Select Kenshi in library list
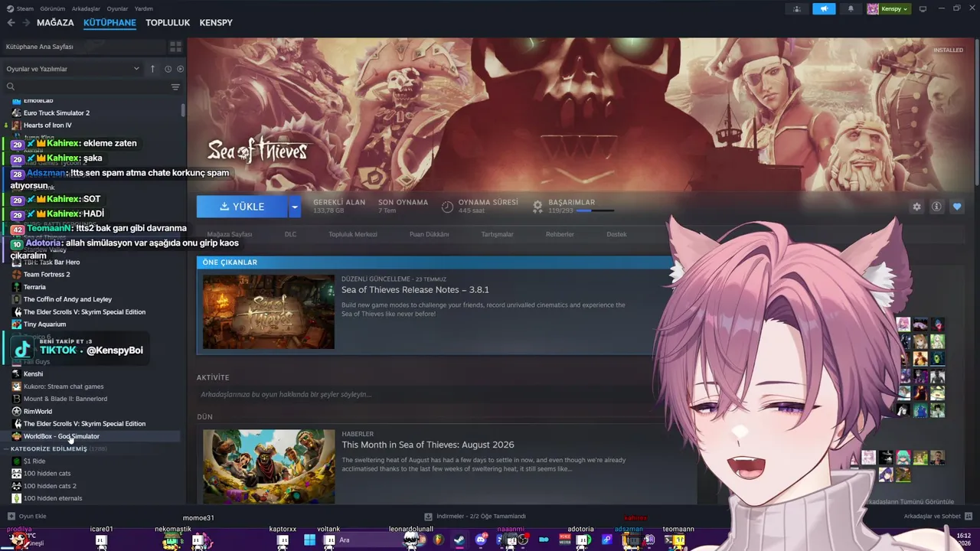The height and width of the screenshot is (551, 980). coord(33,374)
